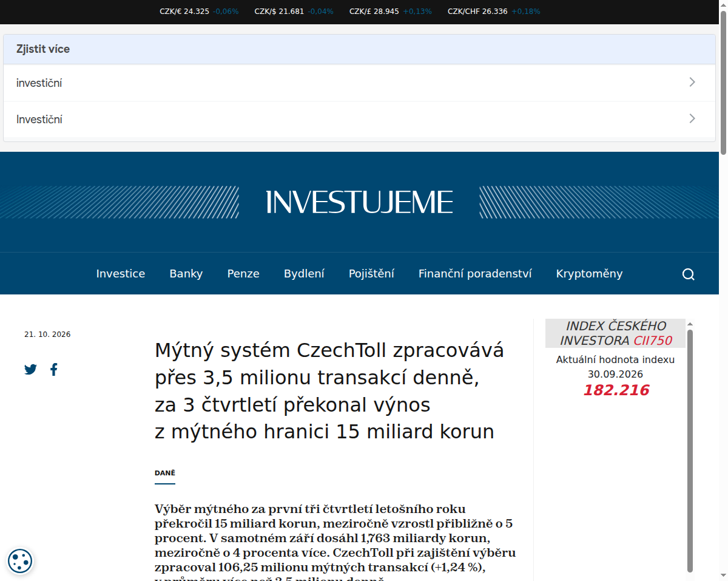Screen dimensions: 728x581
Task: Open the Investice menu item
Action: click(121, 274)
